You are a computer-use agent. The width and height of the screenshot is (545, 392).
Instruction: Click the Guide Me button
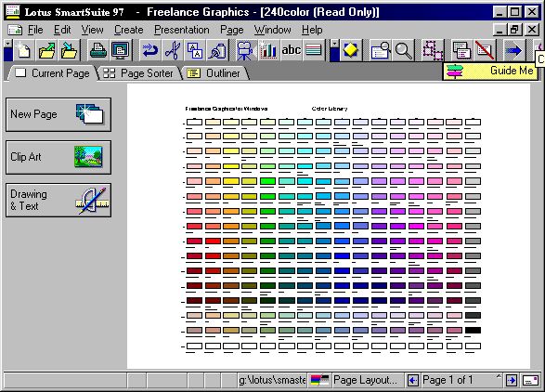pyautogui.click(x=490, y=71)
